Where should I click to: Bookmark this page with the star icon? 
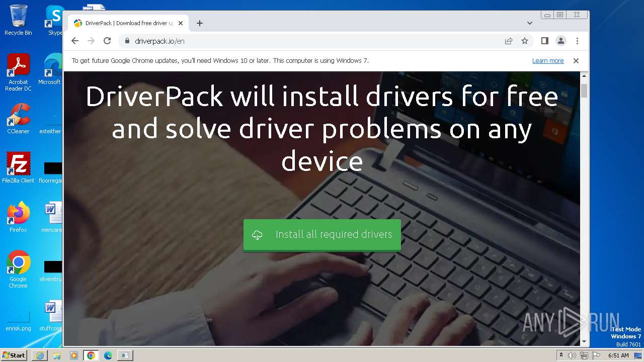525,41
